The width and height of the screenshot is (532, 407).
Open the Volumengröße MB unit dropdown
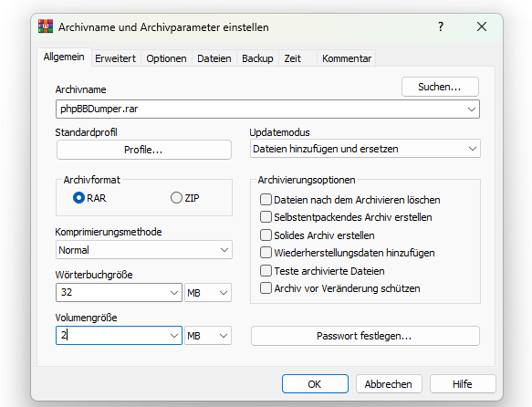208,336
